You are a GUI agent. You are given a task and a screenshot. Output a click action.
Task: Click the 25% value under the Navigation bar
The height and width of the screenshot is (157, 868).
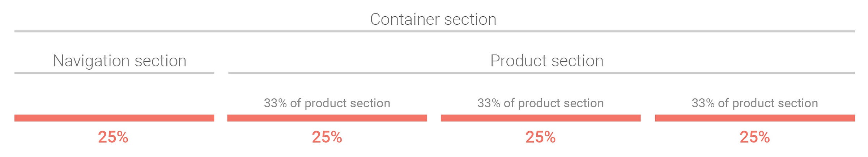pyautogui.click(x=113, y=137)
